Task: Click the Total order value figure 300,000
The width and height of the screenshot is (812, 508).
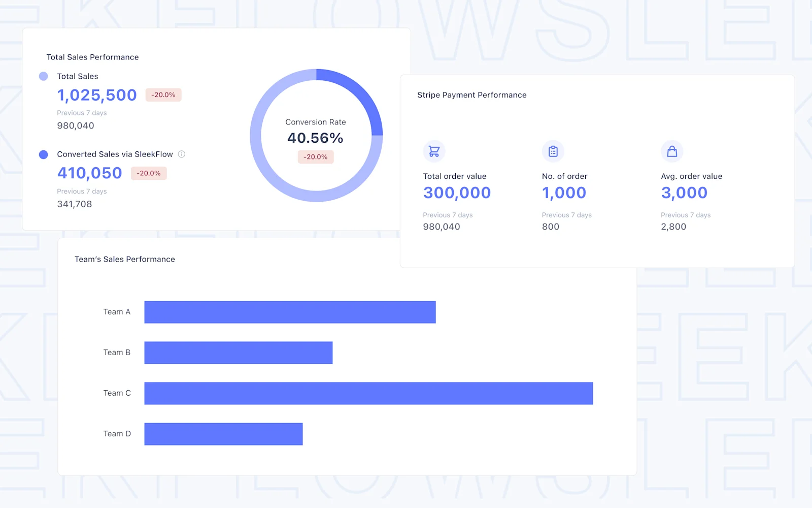Action: tap(457, 193)
